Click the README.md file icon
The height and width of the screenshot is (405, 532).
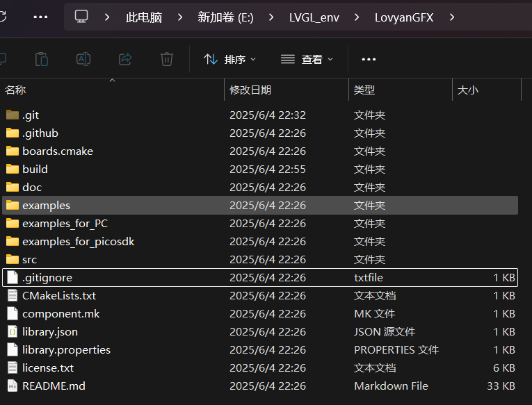click(x=13, y=386)
